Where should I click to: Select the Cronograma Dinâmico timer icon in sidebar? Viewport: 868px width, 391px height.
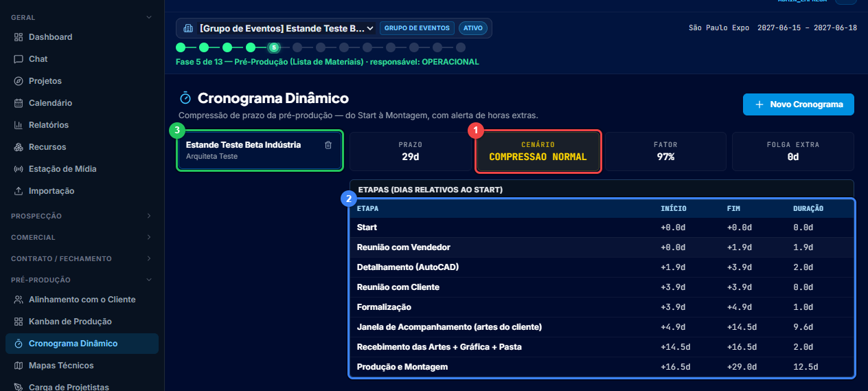point(19,344)
